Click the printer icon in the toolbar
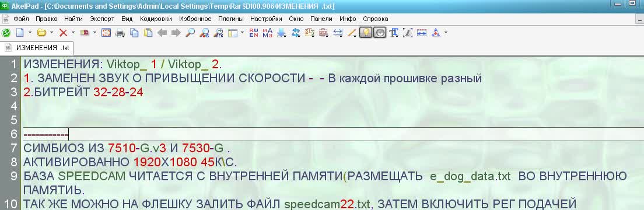The height and width of the screenshot is (210, 644). coord(120,33)
